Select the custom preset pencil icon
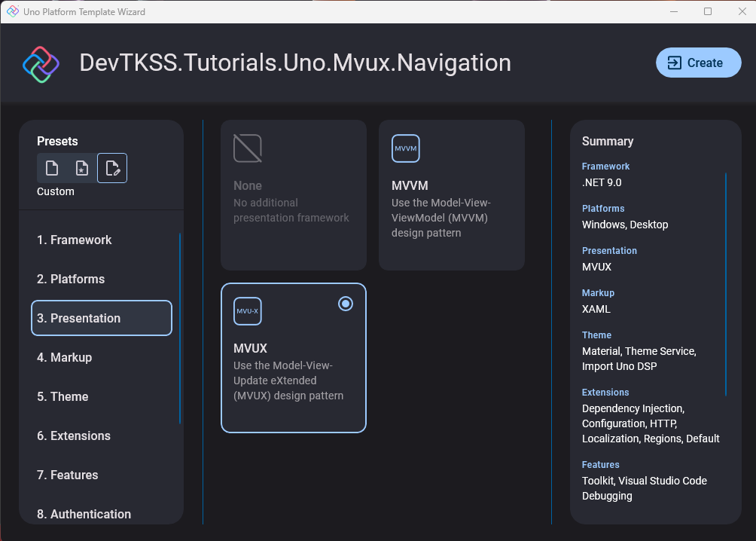 coord(111,167)
